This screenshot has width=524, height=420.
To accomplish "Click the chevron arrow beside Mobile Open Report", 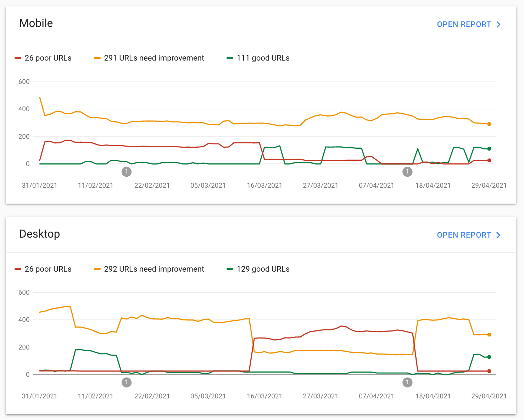I will 498,24.
